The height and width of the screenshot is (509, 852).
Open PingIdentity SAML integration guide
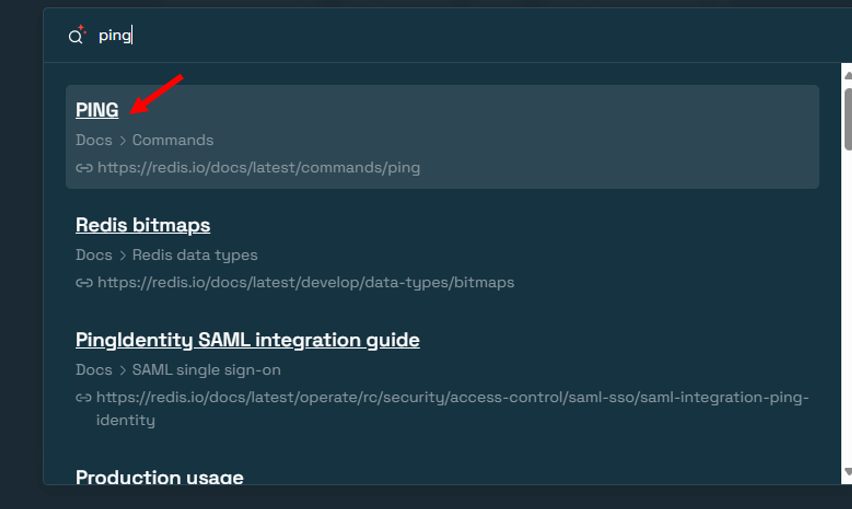tap(248, 340)
